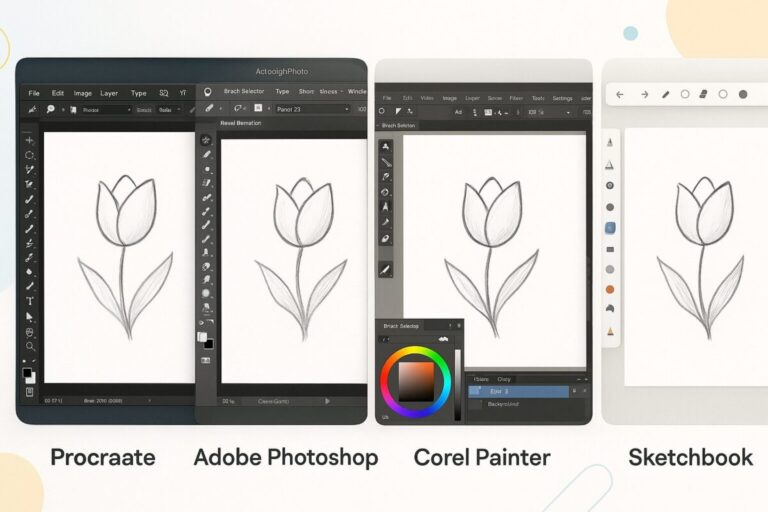The image size is (768, 512).
Task: Select the arrow path-selection tool in Procraate toolbar
Action: click(x=29, y=317)
